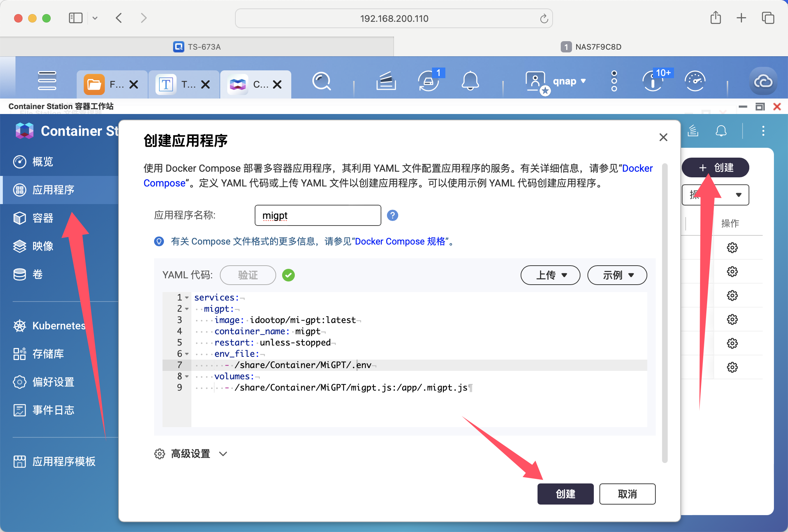Image resolution: width=788 pixels, height=532 pixels.
Task: Open the 操作 actions dropdown in background page
Action: click(x=716, y=195)
